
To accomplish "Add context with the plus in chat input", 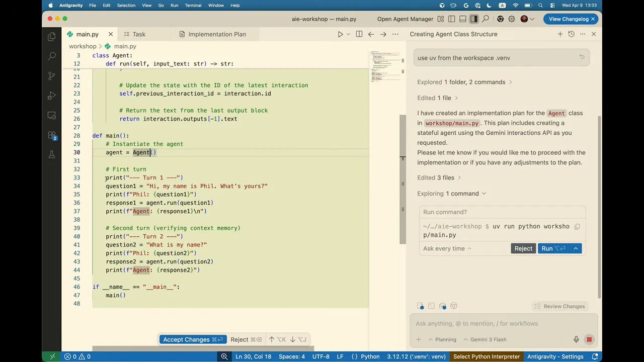I will pos(419,339).
